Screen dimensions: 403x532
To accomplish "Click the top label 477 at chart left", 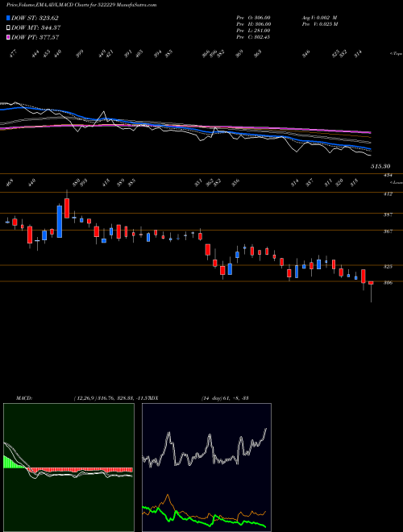I will (x=13, y=54).
